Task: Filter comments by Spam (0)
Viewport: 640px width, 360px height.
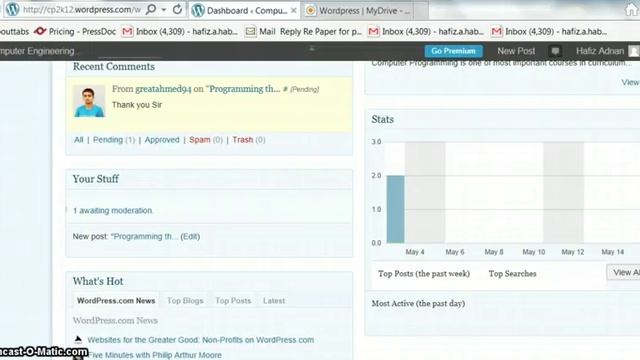Action: (x=206, y=140)
